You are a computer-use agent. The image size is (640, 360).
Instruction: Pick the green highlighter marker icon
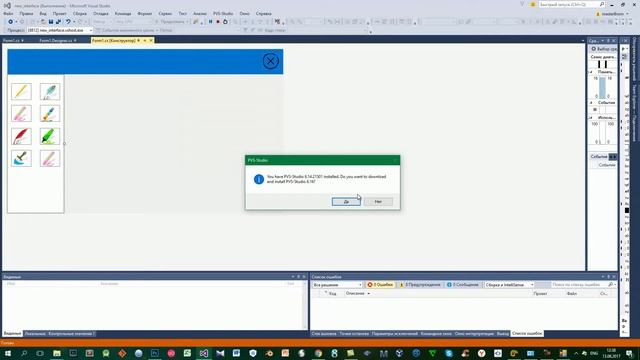[x=50, y=136]
